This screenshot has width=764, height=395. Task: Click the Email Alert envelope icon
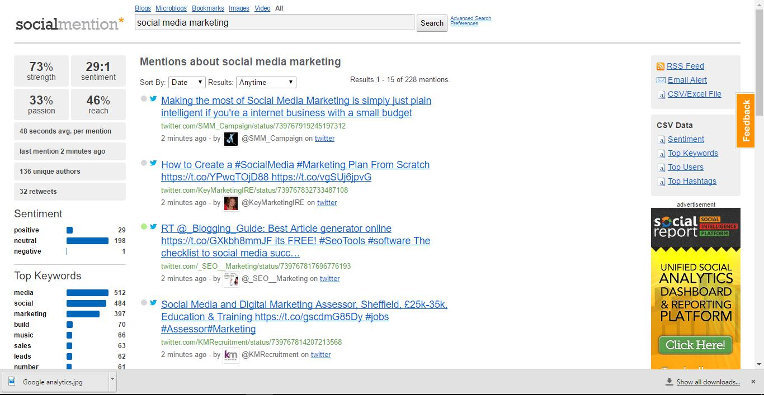[661, 80]
